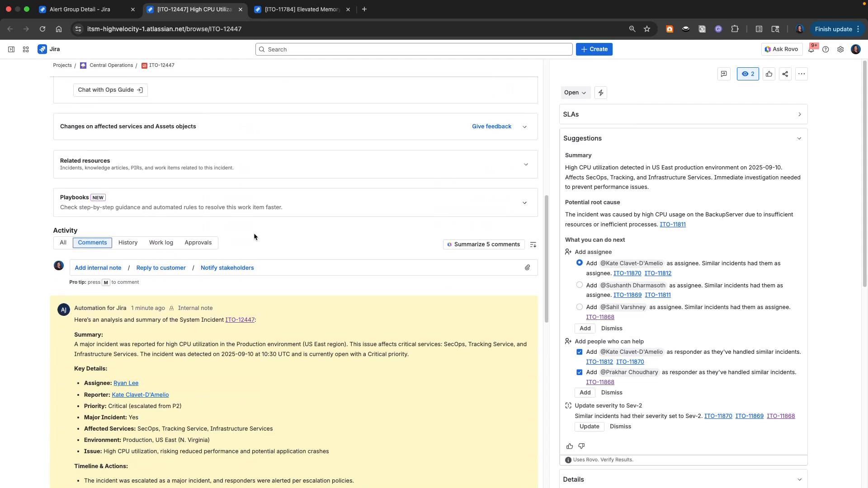Select Sahil Varshney assignee radio button
This screenshot has height=488, width=868.
[579, 307]
